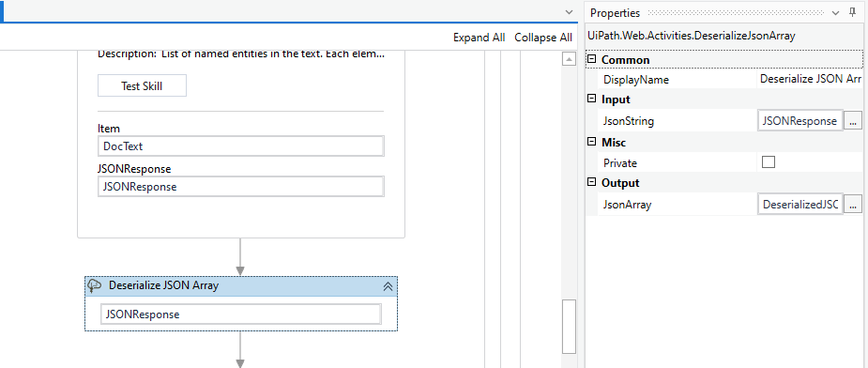Click the Item field containing DocText
This screenshot has width=868, height=368.
pyautogui.click(x=241, y=146)
